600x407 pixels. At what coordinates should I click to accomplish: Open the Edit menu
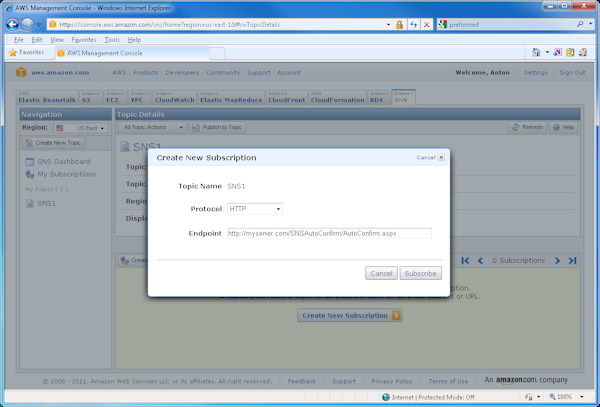point(37,40)
